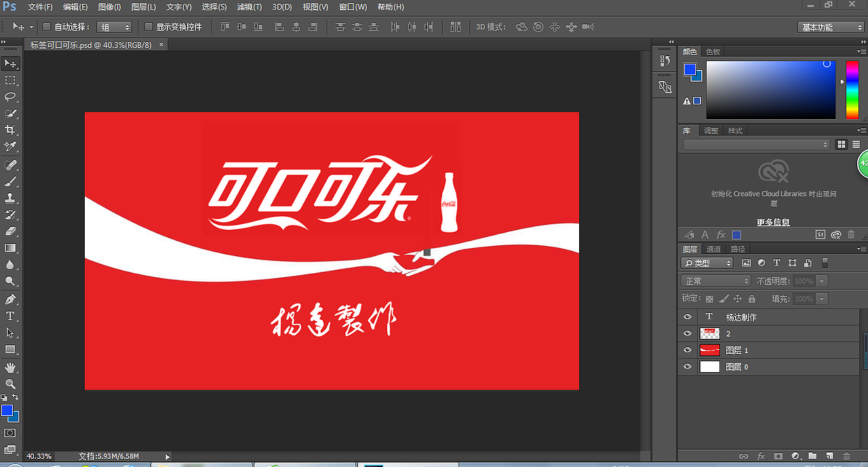Select the Eyedropper tool

pos(10,146)
